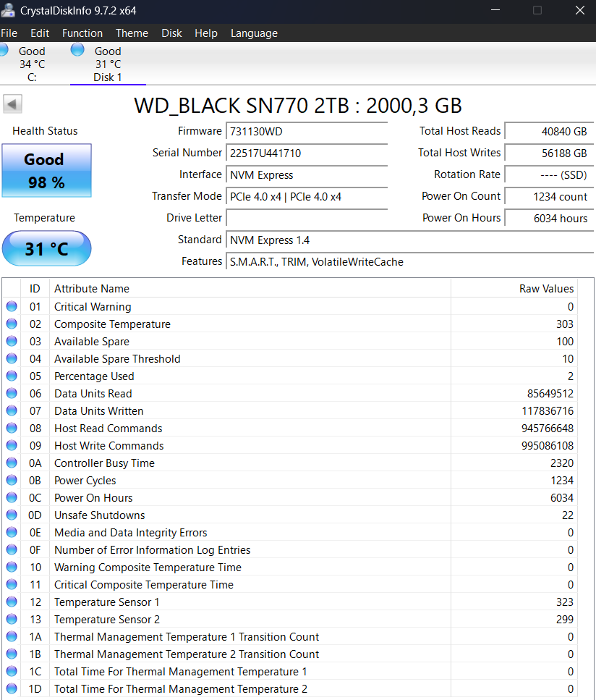
Task: Select raw value 945766648
Action: point(548,429)
